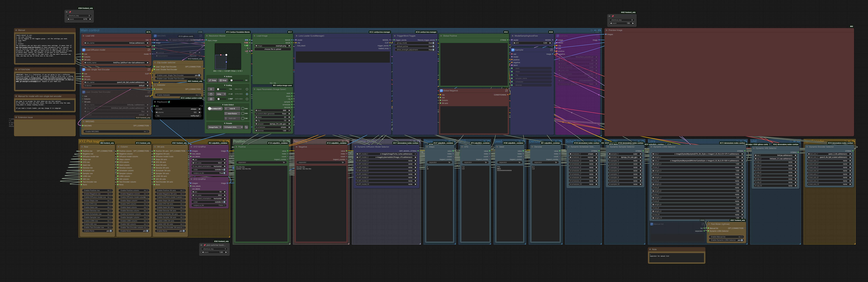Click the Snap button in Resolution Master

[223, 80]
